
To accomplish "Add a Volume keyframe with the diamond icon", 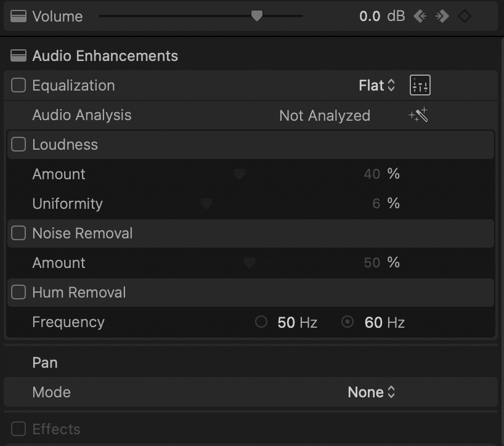I will pos(465,17).
